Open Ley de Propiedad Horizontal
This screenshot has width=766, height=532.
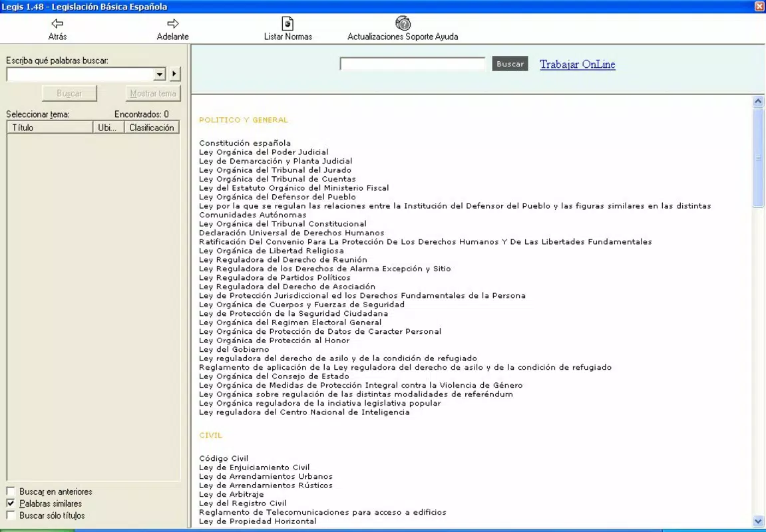258,521
